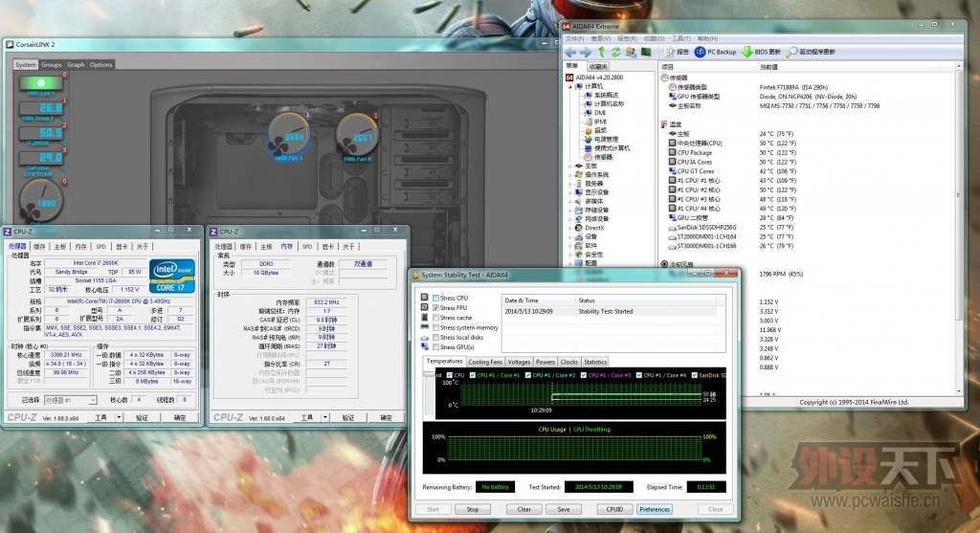Launch PC Backup from AIDA64 toolbar
The image size is (980, 533).
(716, 52)
